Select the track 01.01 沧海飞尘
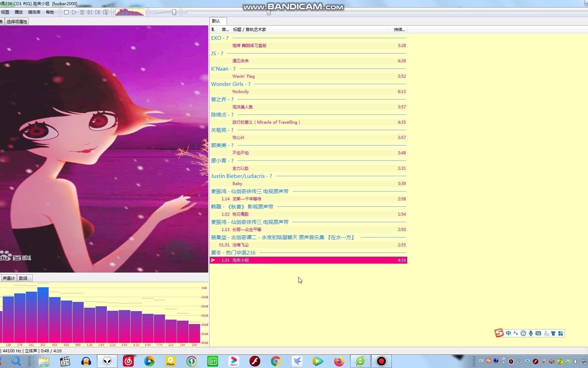The height and width of the screenshot is (368, 588). pyautogui.click(x=308, y=245)
